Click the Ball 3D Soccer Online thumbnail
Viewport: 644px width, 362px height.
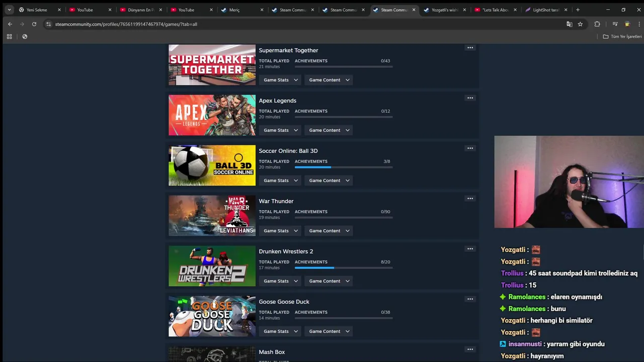[212, 165]
